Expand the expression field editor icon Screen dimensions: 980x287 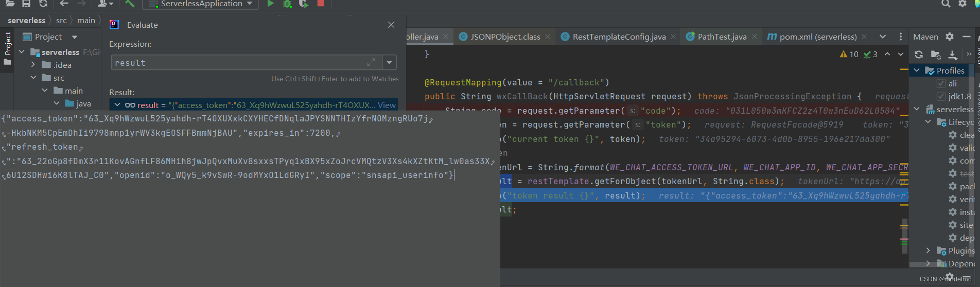(x=371, y=62)
